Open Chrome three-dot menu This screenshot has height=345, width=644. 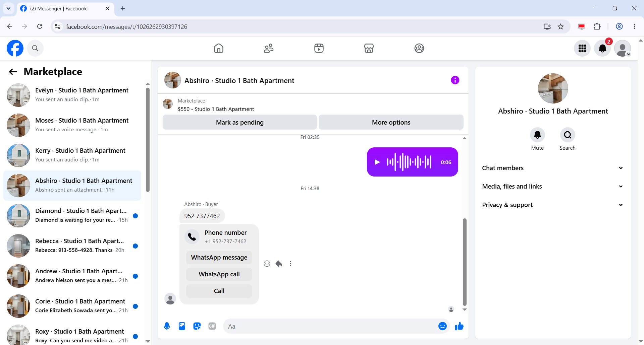tap(634, 26)
